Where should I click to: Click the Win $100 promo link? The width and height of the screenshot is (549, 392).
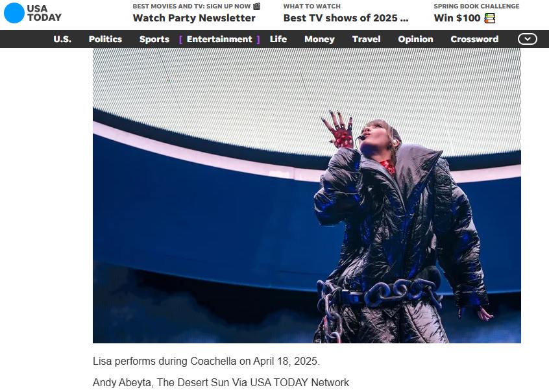[457, 18]
